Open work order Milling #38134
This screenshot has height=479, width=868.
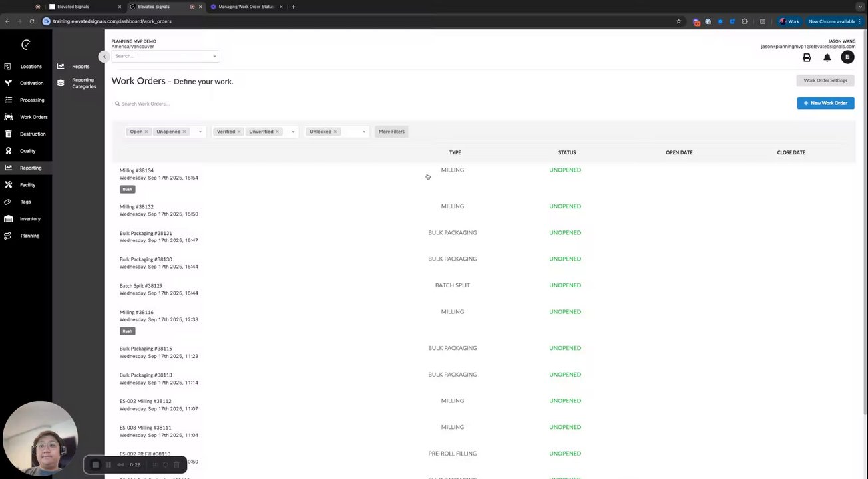pyautogui.click(x=136, y=170)
